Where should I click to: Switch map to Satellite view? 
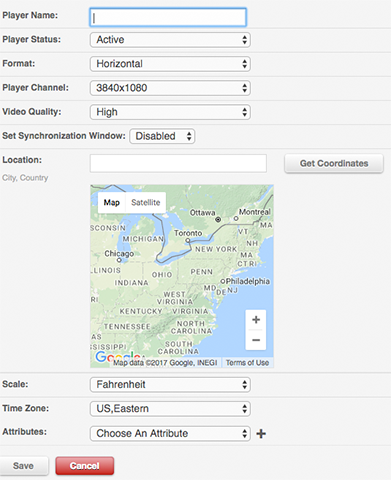[x=146, y=202]
